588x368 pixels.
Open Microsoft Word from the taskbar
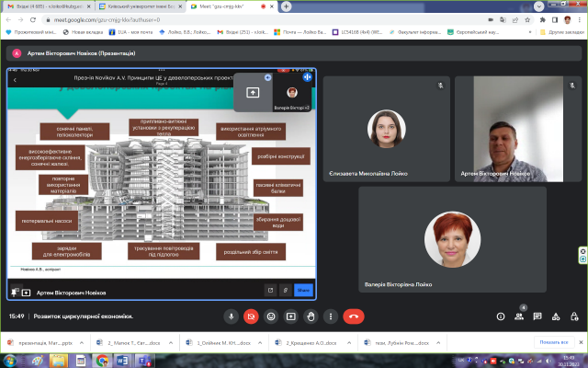click(120, 360)
